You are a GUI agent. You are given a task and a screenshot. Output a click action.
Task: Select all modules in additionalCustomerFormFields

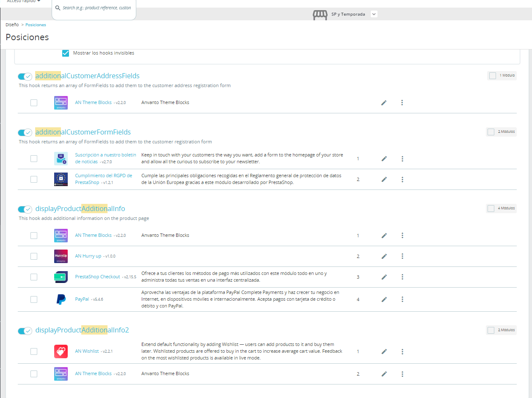point(491,132)
